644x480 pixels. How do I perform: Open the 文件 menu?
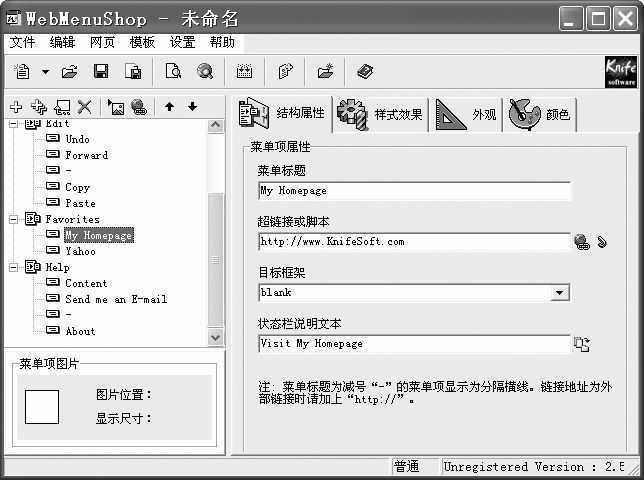pos(22,42)
